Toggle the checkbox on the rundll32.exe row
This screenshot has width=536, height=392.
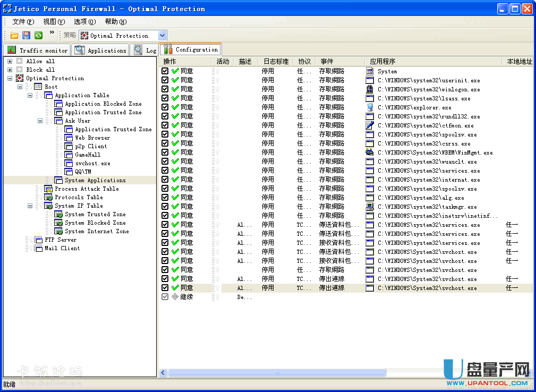(x=165, y=116)
